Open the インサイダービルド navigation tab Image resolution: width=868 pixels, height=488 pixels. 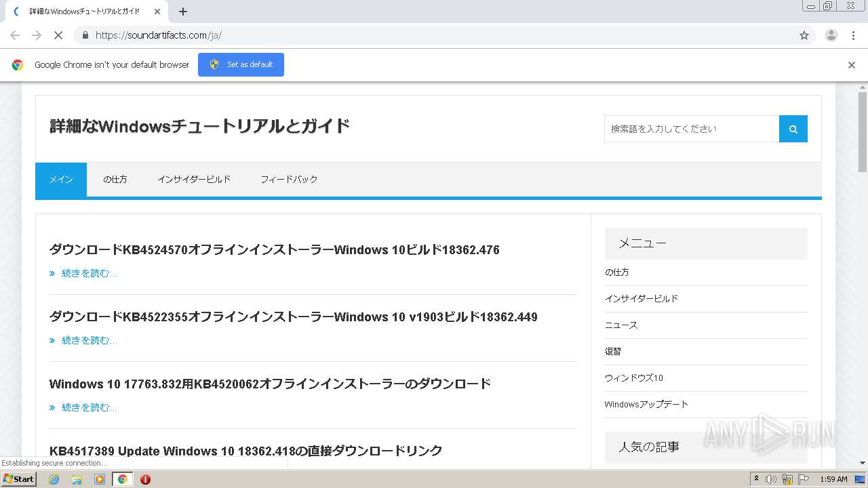pyautogui.click(x=194, y=180)
